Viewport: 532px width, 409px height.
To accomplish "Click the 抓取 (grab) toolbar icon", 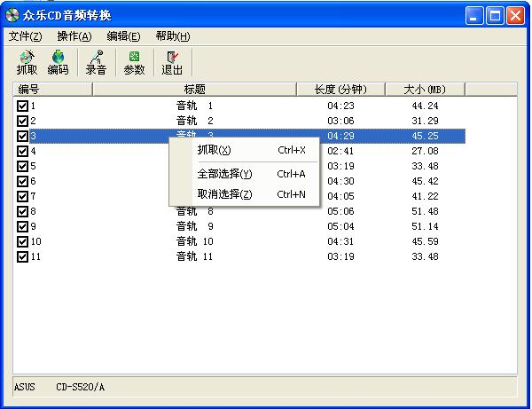I will click(x=27, y=62).
